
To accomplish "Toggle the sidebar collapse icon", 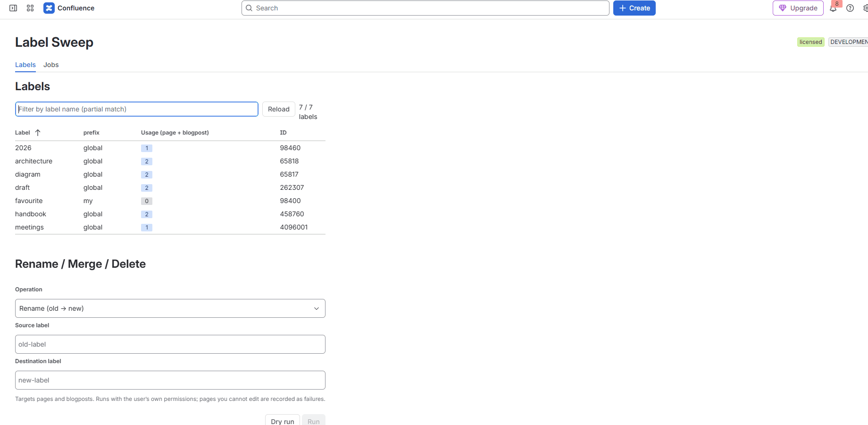I will (x=13, y=8).
